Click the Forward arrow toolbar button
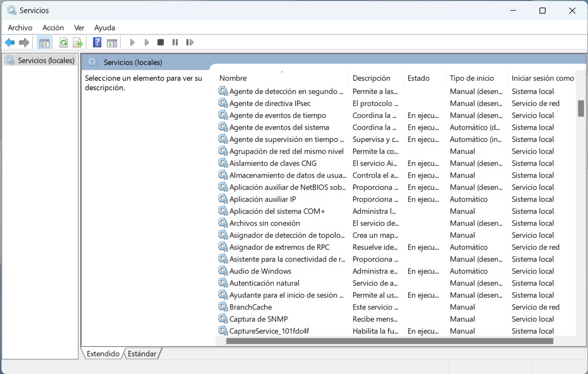This screenshot has height=374, width=588. 24,42
